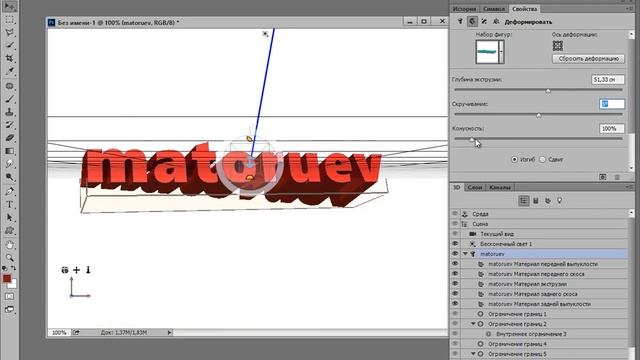This screenshot has height=360, width=640.
Task: Click the Скручивание slider
Action: click(538, 115)
